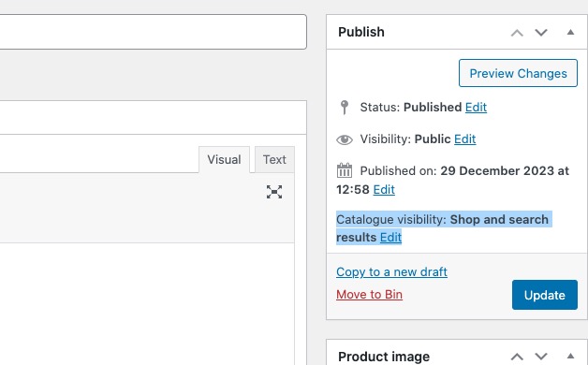Click the Move to Bin link

pos(370,295)
